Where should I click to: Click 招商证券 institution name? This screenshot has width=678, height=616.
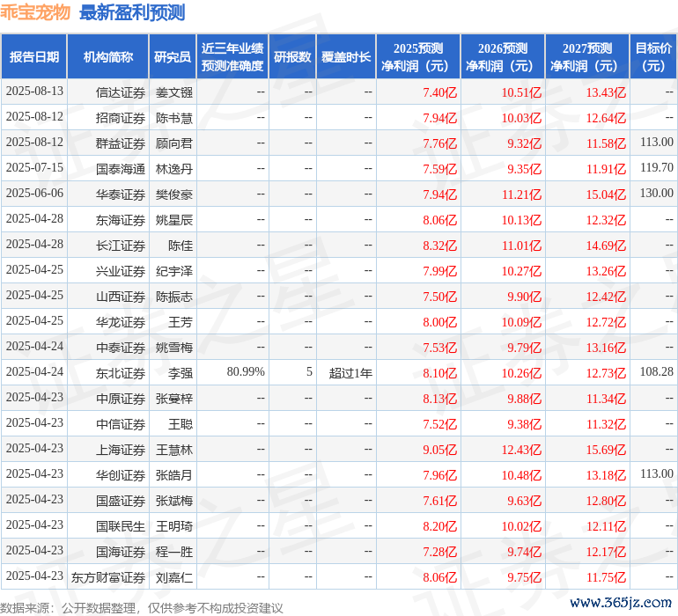tap(121, 118)
